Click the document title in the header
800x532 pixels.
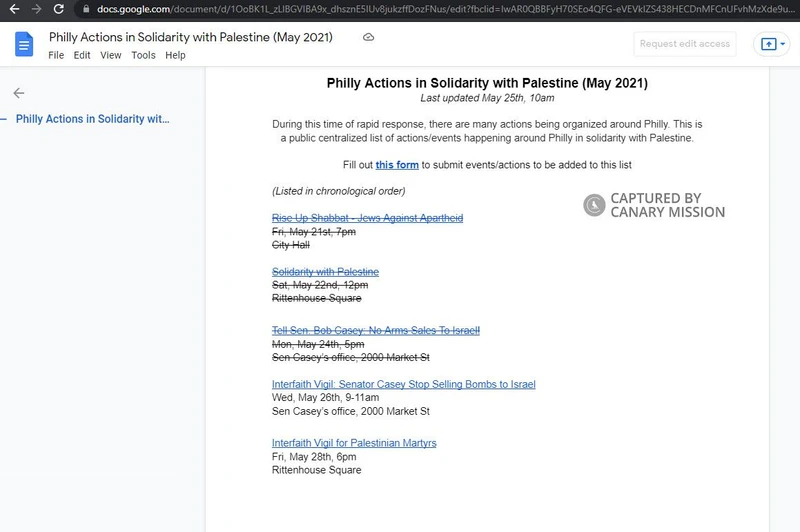tap(191, 37)
